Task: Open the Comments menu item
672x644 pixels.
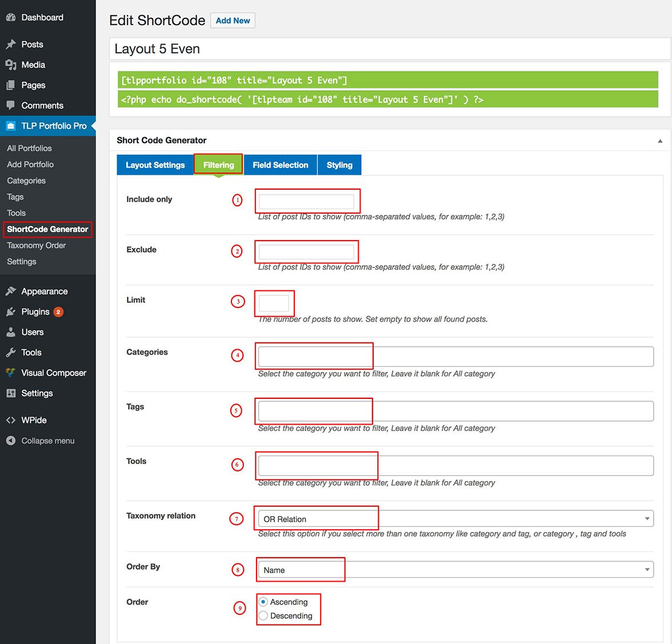Action: 48,105
